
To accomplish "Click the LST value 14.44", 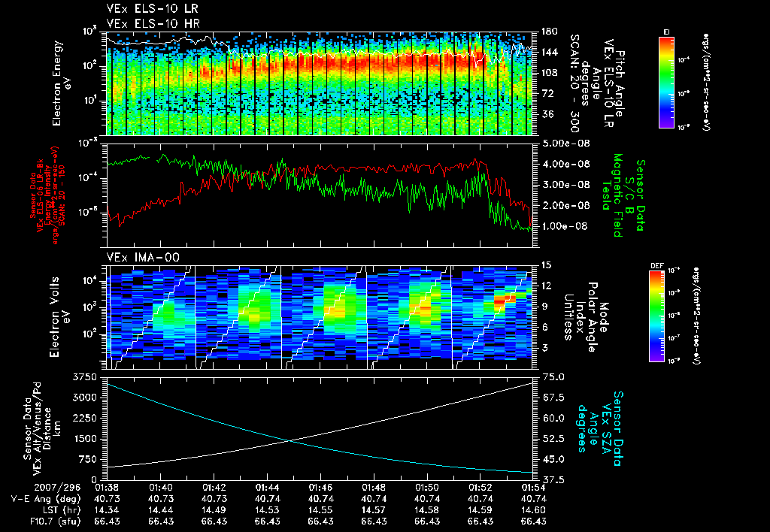I will [160, 510].
